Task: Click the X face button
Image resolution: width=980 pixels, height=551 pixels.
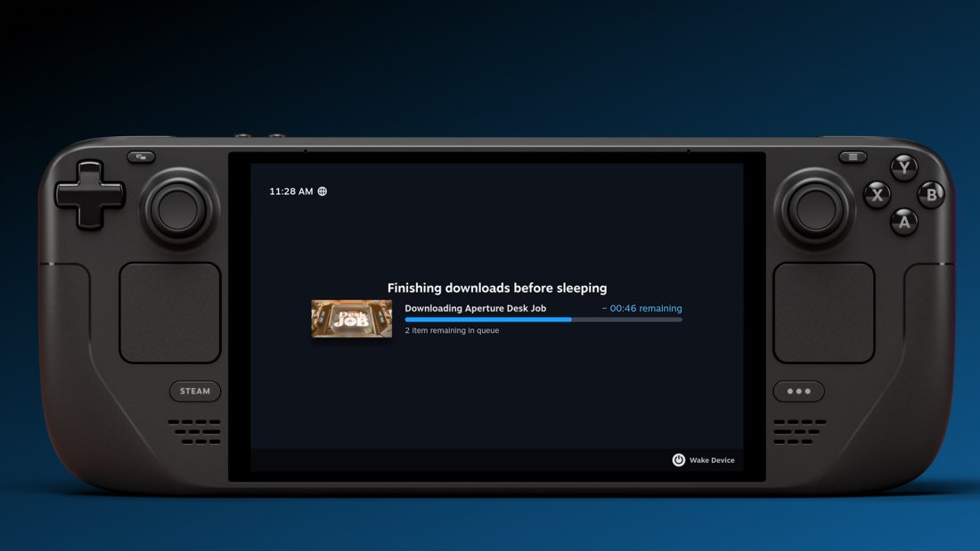Action: click(x=877, y=195)
